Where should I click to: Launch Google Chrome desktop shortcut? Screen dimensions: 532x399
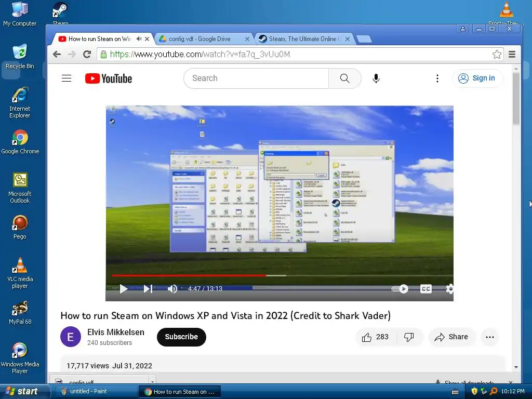tap(20, 142)
